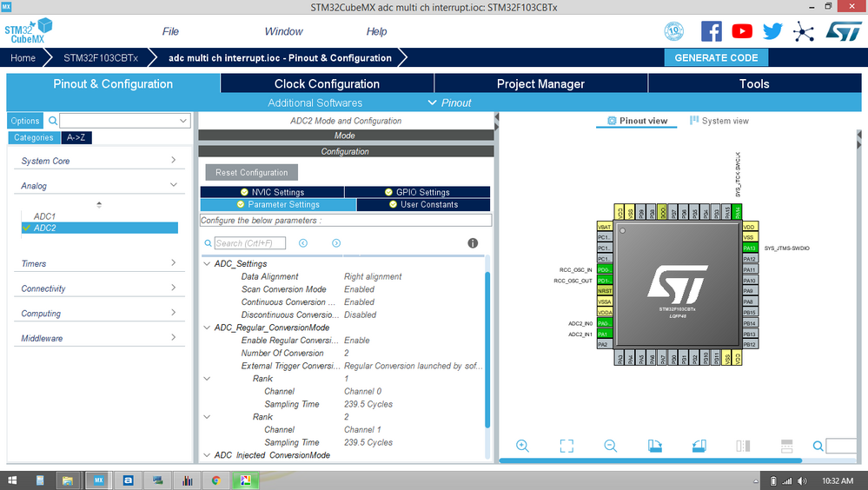This screenshot has height=490, width=868.
Task: Go to next search result arrow
Action: tap(336, 243)
